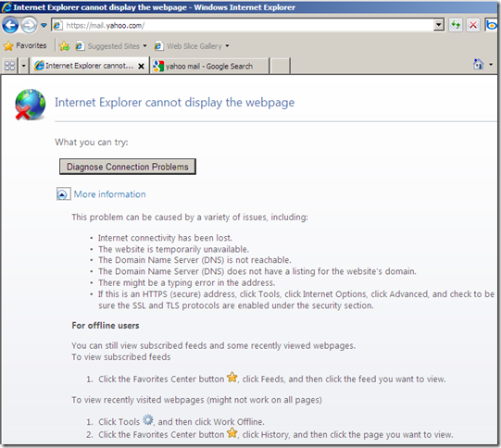Click the address bar with mail.yahoo.com URL

coord(243,25)
